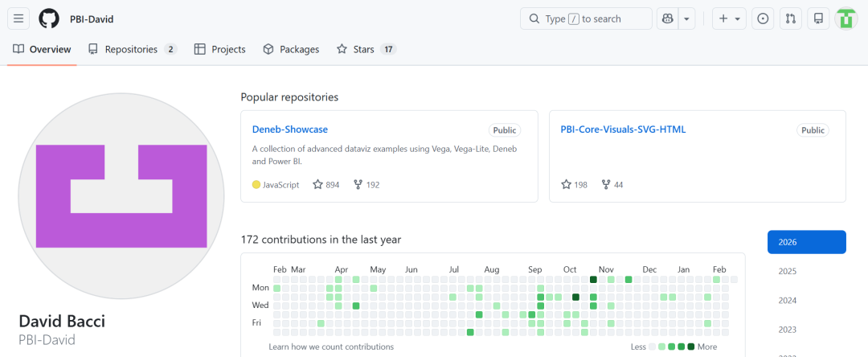Expand the Create new plus dropdown
The width and height of the screenshot is (868, 357).
click(729, 18)
